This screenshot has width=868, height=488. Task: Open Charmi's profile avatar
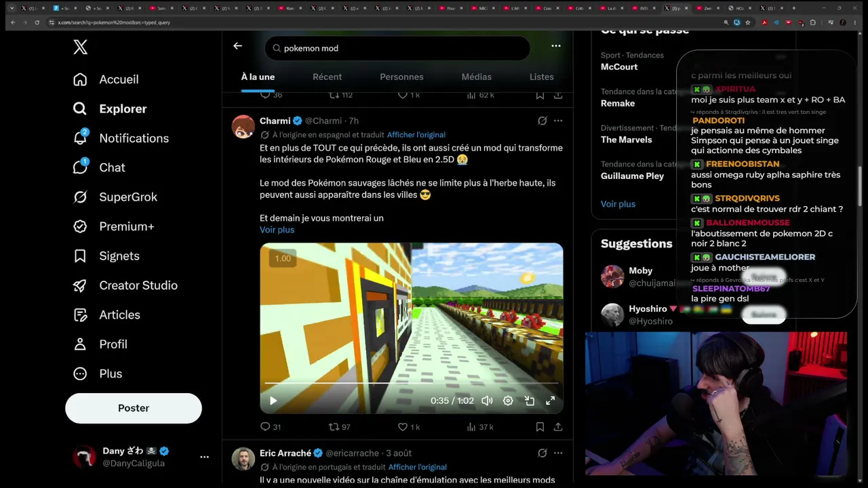243,126
